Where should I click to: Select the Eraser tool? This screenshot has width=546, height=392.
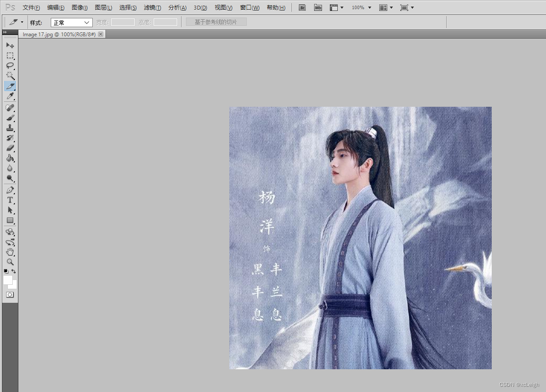tap(10, 148)
